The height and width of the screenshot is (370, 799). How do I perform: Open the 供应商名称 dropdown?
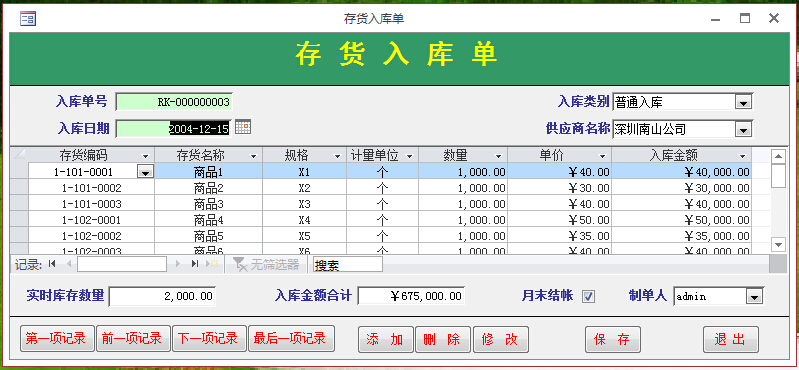coord(743,129)
